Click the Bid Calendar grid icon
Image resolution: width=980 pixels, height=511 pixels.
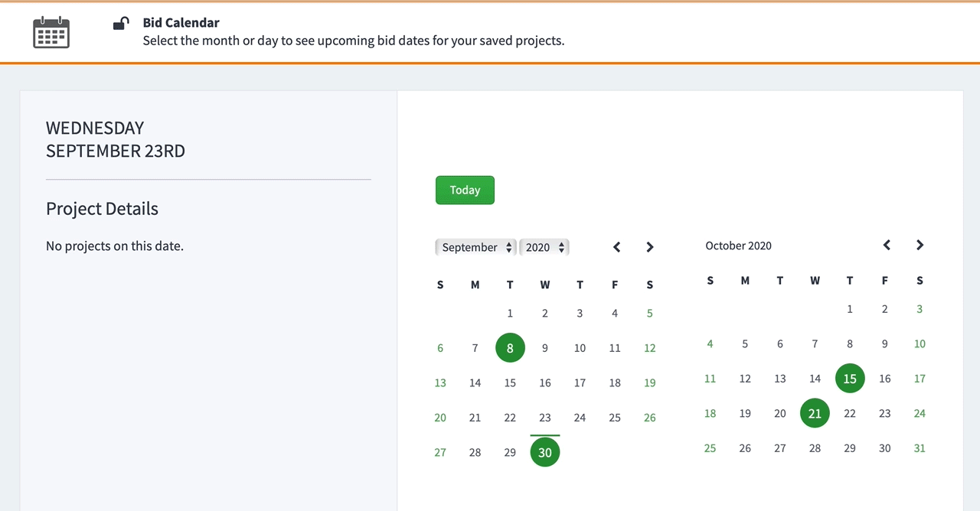(51, 32)
